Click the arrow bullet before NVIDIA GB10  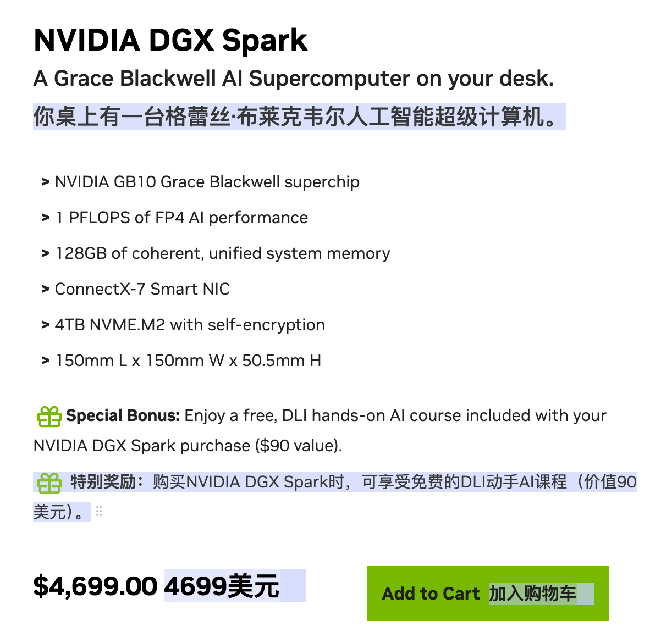pyautogui.click(x=45, y=182)
